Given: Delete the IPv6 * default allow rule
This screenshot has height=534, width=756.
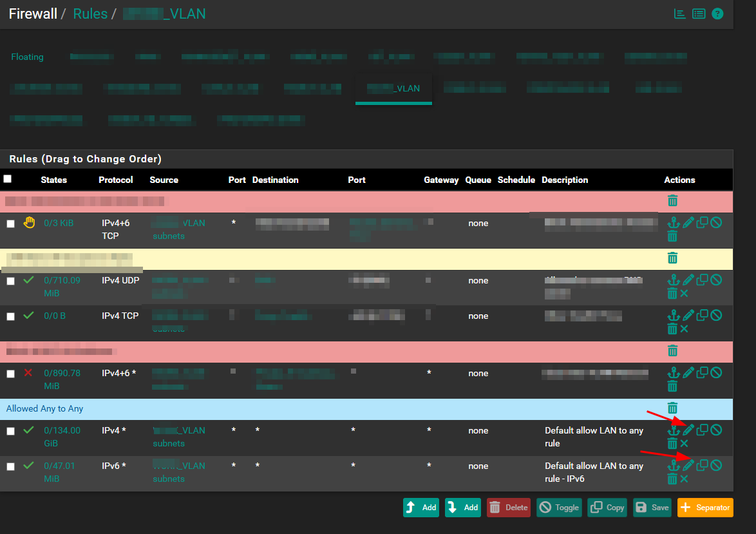Looking at the screenshot, I should coord(672,479).
